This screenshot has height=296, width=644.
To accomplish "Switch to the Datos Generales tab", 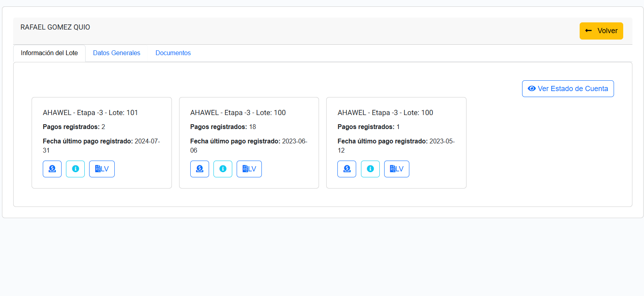I will (116, 53).
